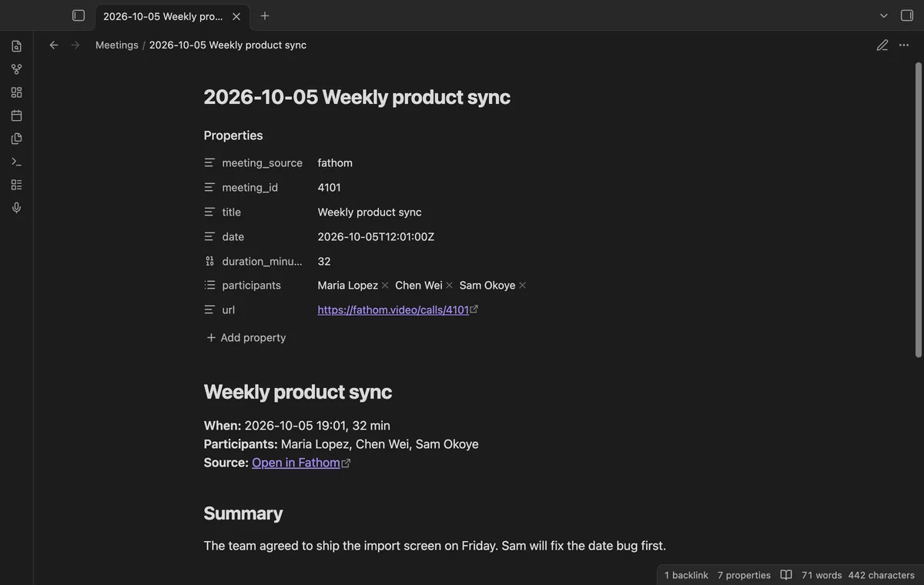Click url property type icon

tap(209, 309)
